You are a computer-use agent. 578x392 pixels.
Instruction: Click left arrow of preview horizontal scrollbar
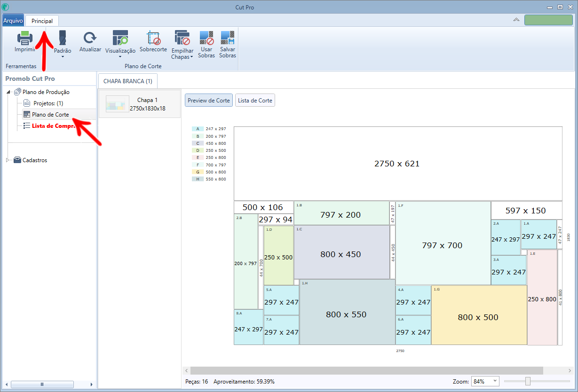[186, 370]
